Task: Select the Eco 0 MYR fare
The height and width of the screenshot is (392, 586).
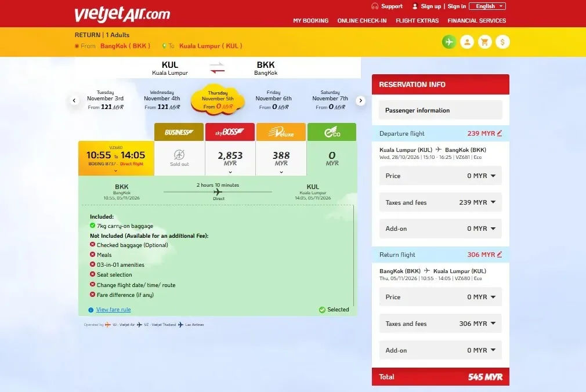Action: (x=332, y=158)
